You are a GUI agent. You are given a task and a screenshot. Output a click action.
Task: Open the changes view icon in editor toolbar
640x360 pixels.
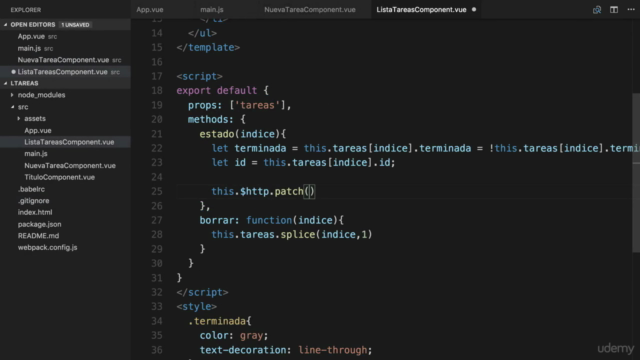click(597, 9)
